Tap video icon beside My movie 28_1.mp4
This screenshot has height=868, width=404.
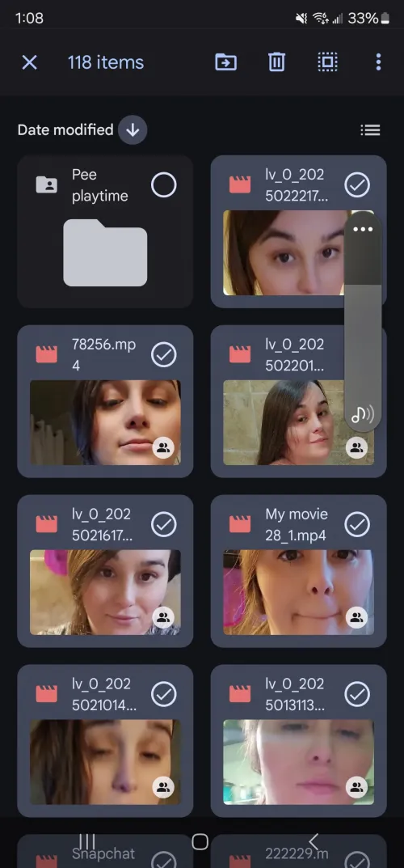pyautogui.click(x=240, y=524)
